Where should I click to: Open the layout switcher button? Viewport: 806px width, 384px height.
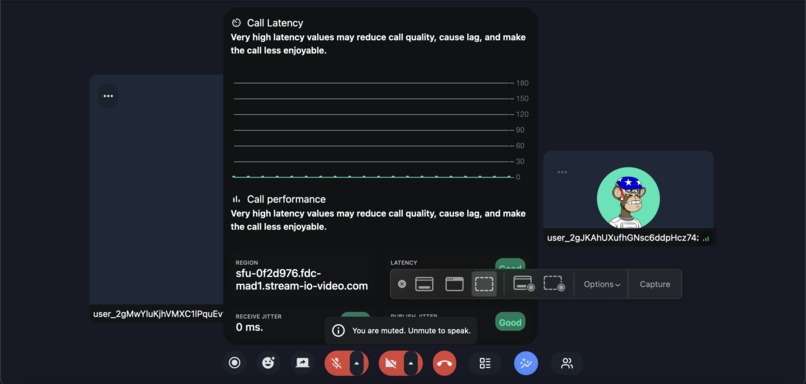pos(485,363)
